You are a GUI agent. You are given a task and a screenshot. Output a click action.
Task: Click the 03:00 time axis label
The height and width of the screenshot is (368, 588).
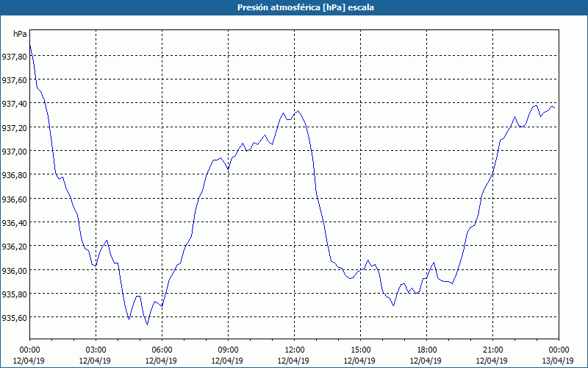[96, 350]
